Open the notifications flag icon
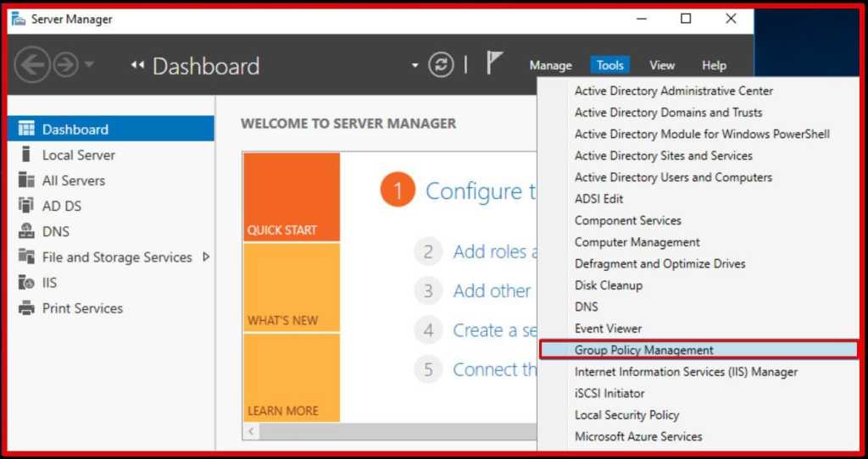Viewport: 868px width, 459px height. (494, 63)
